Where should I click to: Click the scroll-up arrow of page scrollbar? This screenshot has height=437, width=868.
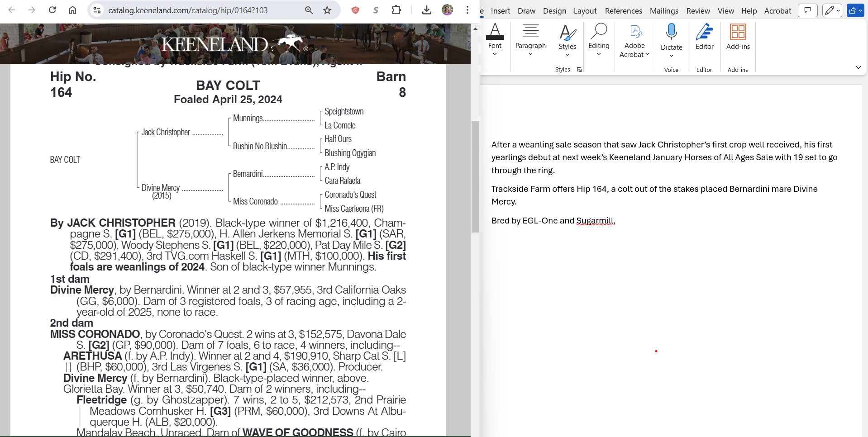(475, 28)
